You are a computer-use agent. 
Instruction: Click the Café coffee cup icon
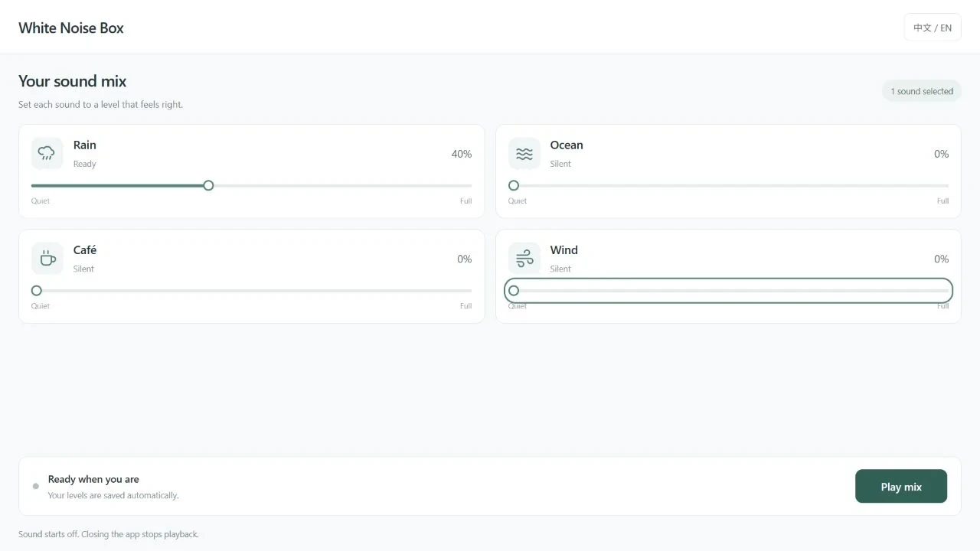pos(47,259)
